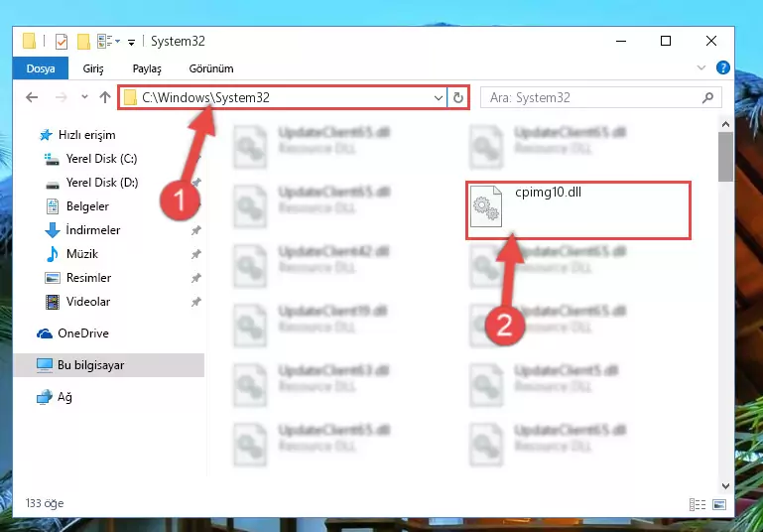The width and height of the screenshot is (763, 532).
Task: Select Ağ network in navigation pane
Action: point(64,397)
